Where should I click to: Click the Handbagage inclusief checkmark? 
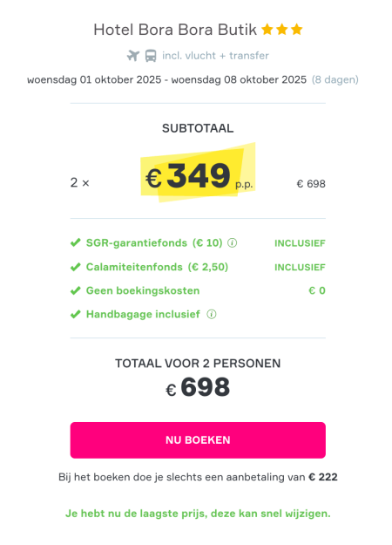[x=75, y=314]
